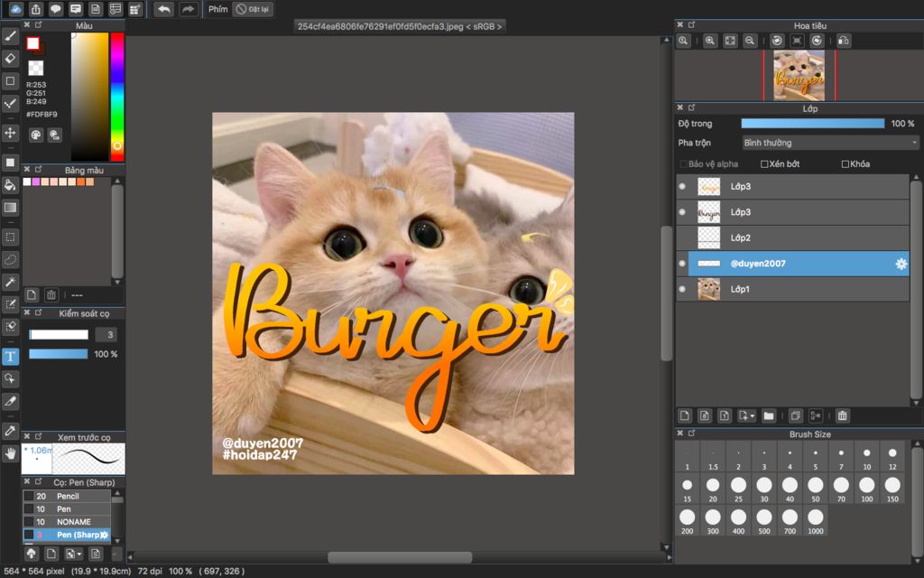Choose brush size 200

point(687,521)
